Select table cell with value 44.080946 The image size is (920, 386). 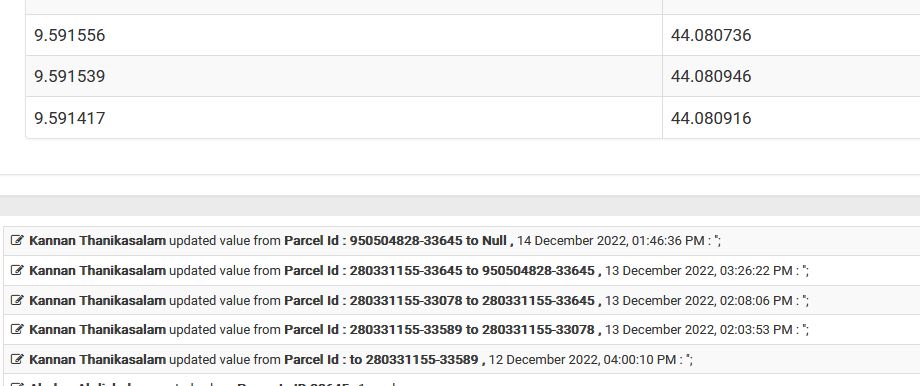tap(792, 76)
